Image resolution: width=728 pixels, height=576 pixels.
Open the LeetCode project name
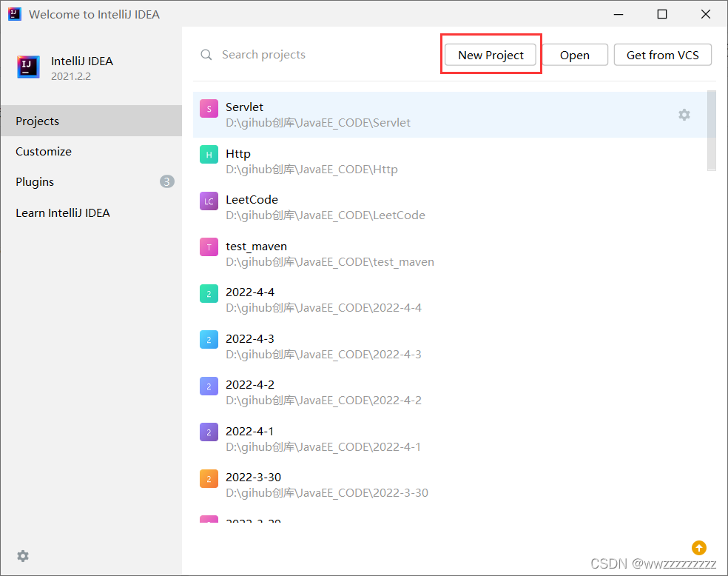(x=252, y=199)
